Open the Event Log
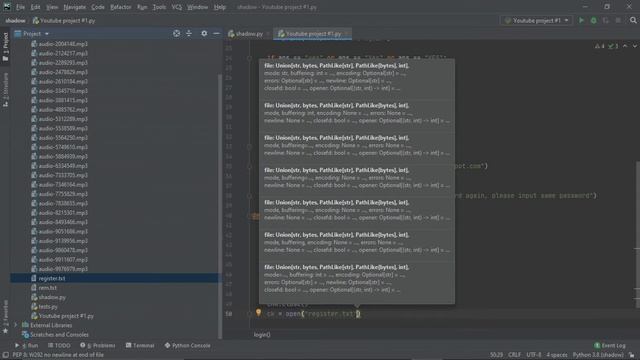The height and width of the screenshot is (360, 640). pyautogui.click(x=610, y=345)
